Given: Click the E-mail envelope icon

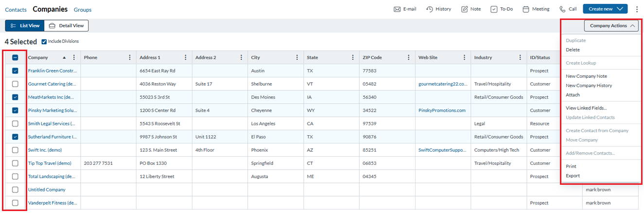Looking at the screenshot, I should click(397, 9).
